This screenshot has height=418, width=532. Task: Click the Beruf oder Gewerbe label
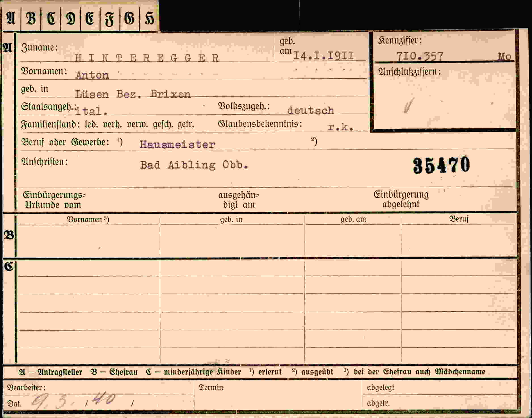(65, 142)
